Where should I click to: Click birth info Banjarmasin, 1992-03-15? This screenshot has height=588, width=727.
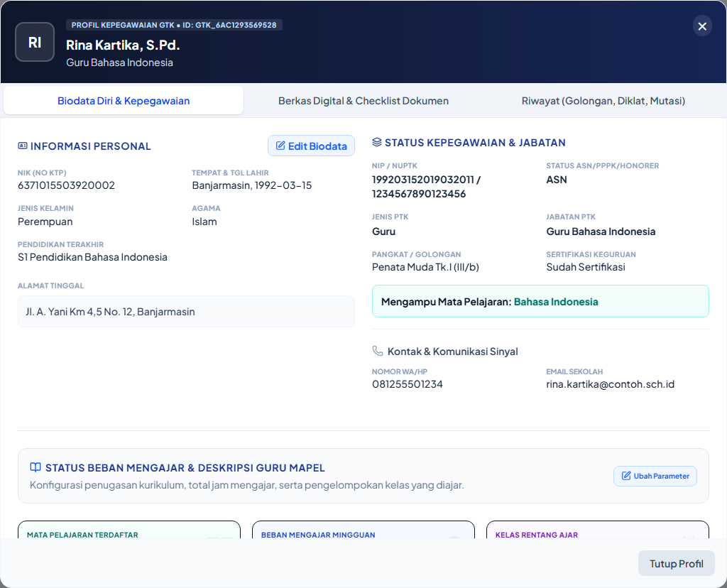click(252, 185)
